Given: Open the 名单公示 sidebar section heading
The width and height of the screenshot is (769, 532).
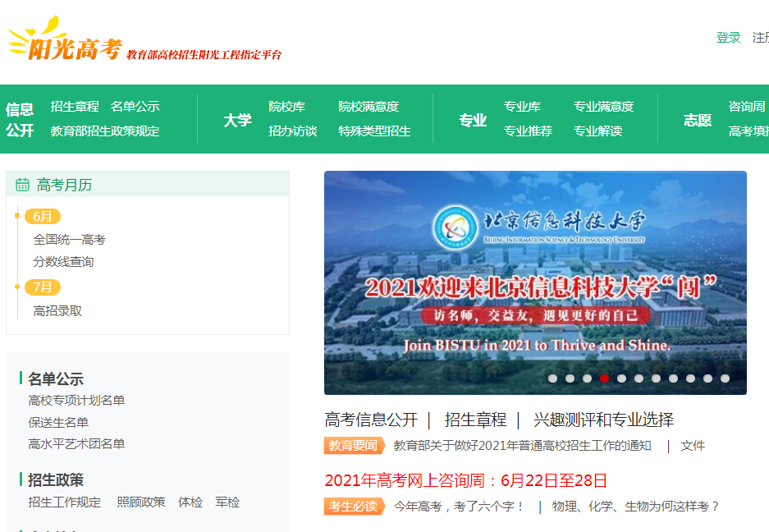Looking at the screenshot, I should pyautogui.click(x=56, y=378).
